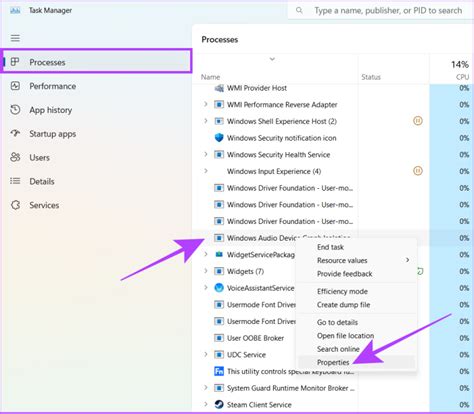
Task: Click the Steam Client Service icon
Action: click(x=219, y=404)
